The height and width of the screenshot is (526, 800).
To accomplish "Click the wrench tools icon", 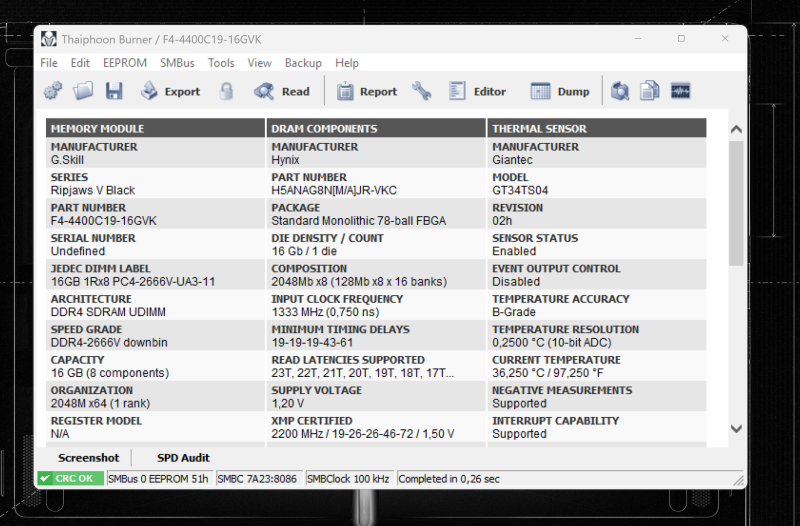I will pyautogui.click(x=421, y=91).
